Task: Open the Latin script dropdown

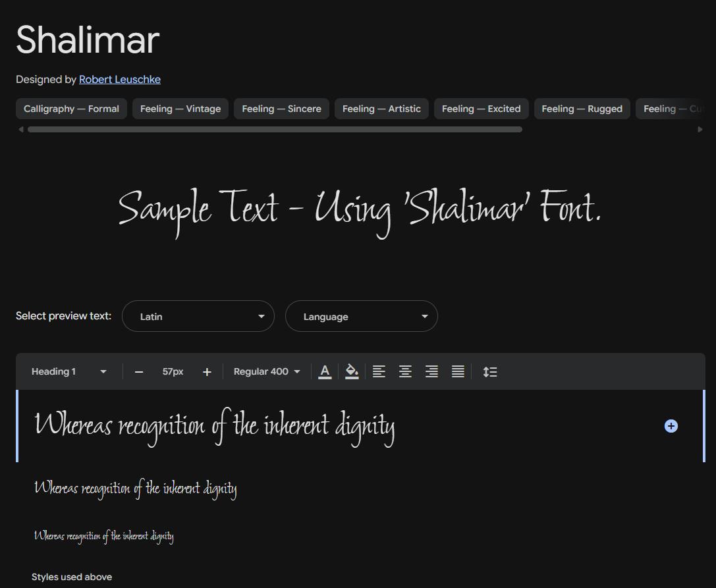Action: click(x=198, y=316)
